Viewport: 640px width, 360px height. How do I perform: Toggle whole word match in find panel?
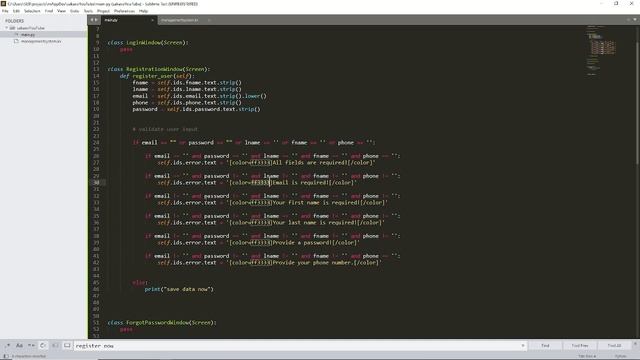click(31, 346)
